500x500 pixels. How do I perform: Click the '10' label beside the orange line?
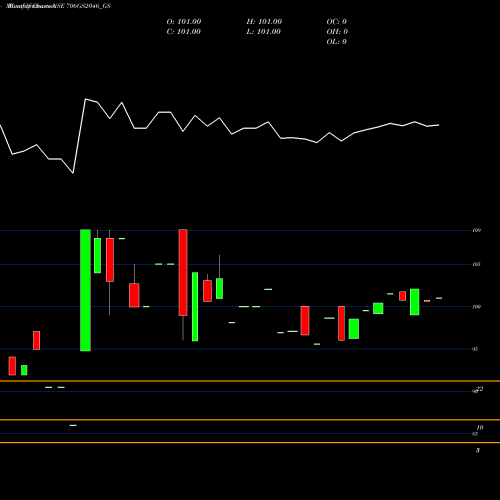pos(480,427)
